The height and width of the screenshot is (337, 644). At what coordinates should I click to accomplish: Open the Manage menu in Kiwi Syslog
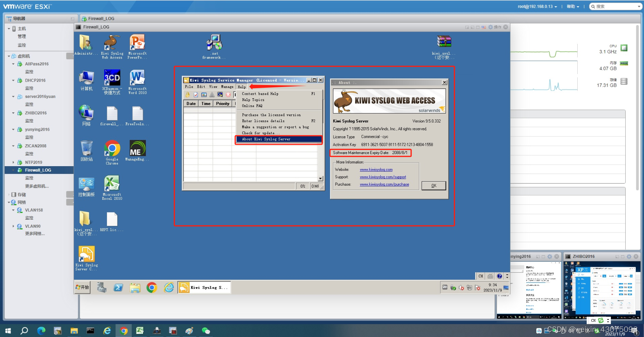tap(227, 87)
